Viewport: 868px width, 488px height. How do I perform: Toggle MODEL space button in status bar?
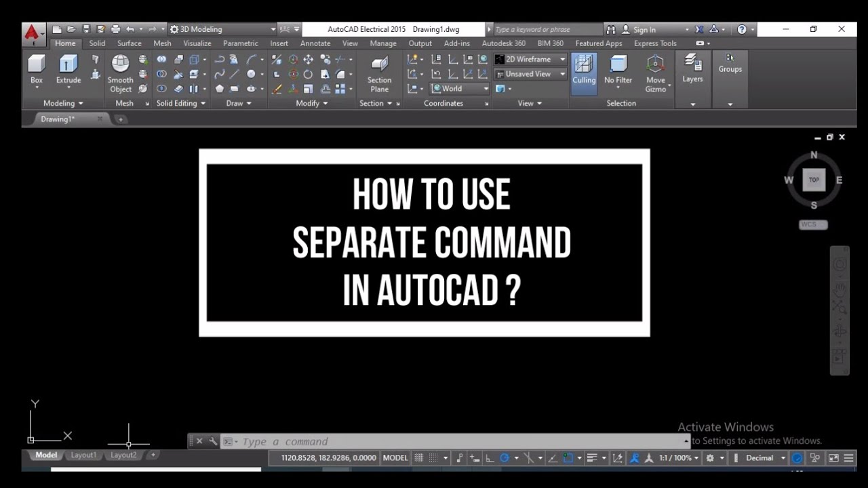[395, 458]
